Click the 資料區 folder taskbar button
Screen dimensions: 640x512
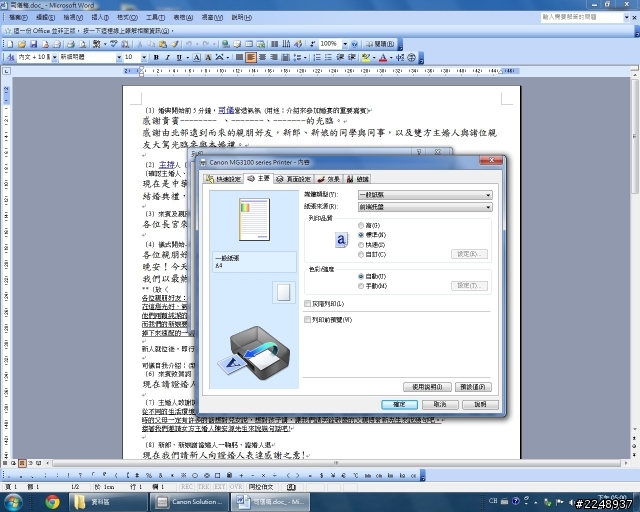point(108,502)
